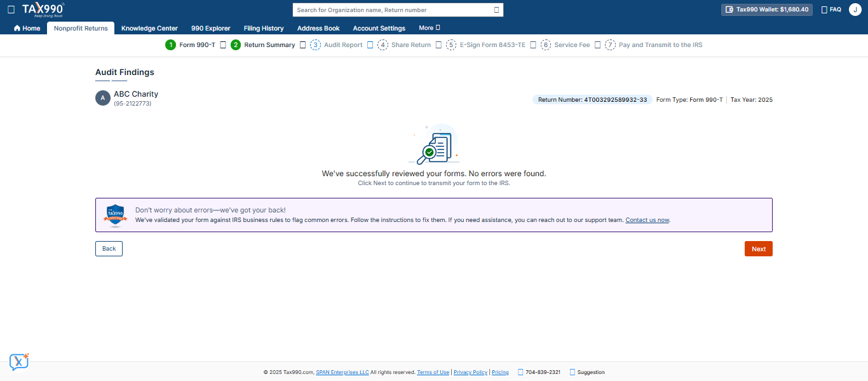Expand the More menu

[x=429, y=28]
